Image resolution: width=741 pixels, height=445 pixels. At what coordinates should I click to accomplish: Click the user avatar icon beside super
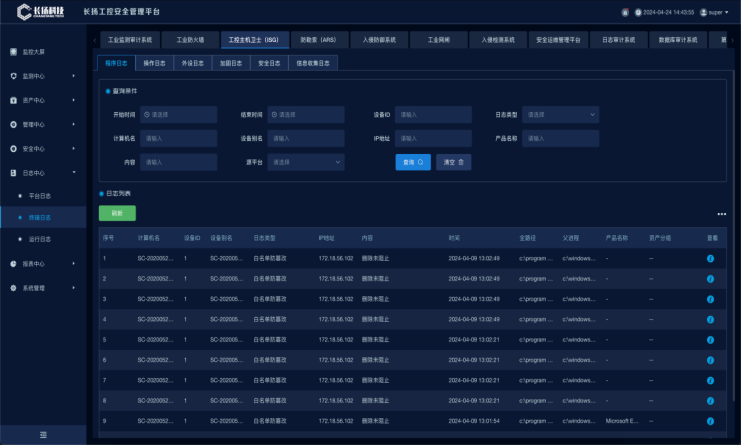[x=703, y=12]
